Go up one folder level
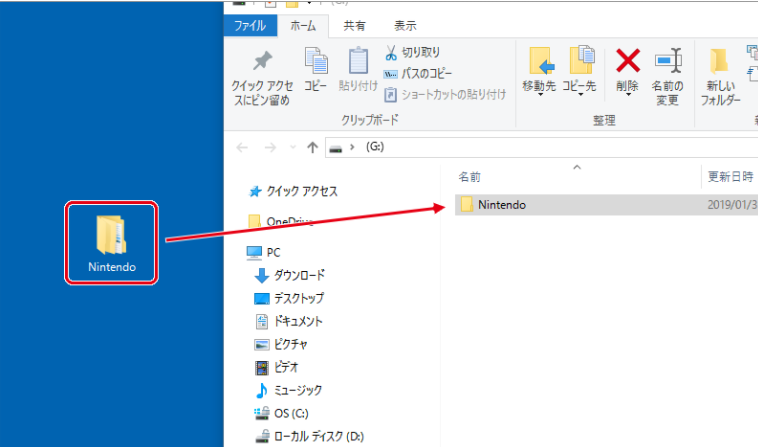758x447 pixels. tap(312, 147)
